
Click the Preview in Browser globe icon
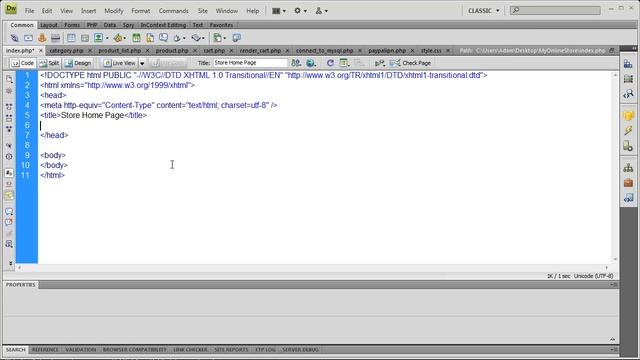point(311,63)
